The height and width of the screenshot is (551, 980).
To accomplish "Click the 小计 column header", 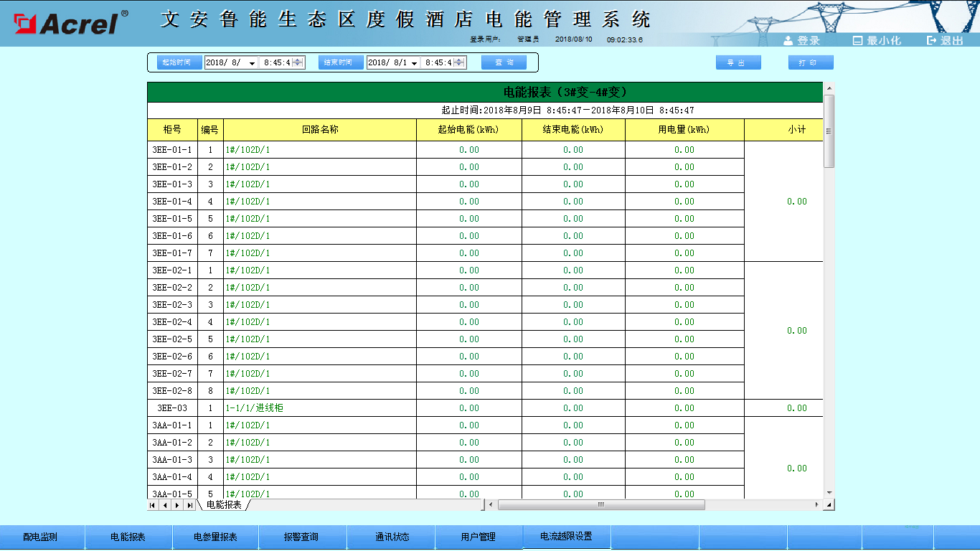I will [x=784, y=130].
